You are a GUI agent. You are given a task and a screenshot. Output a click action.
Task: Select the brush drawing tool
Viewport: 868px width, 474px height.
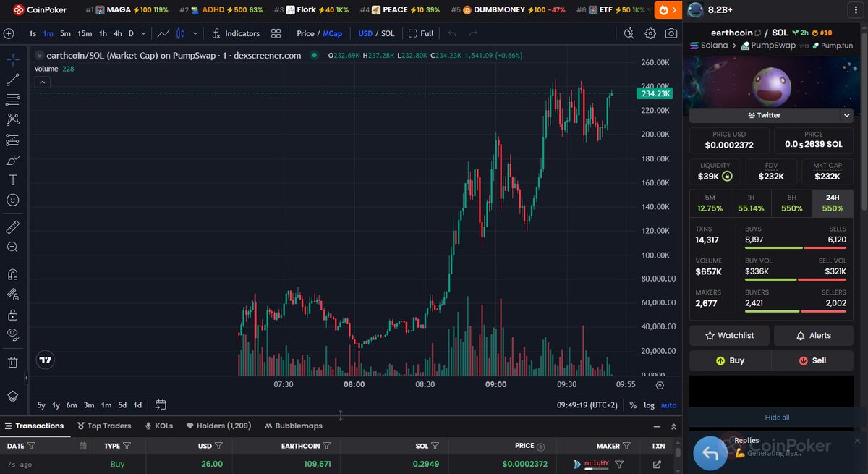[x=12, y=160]
